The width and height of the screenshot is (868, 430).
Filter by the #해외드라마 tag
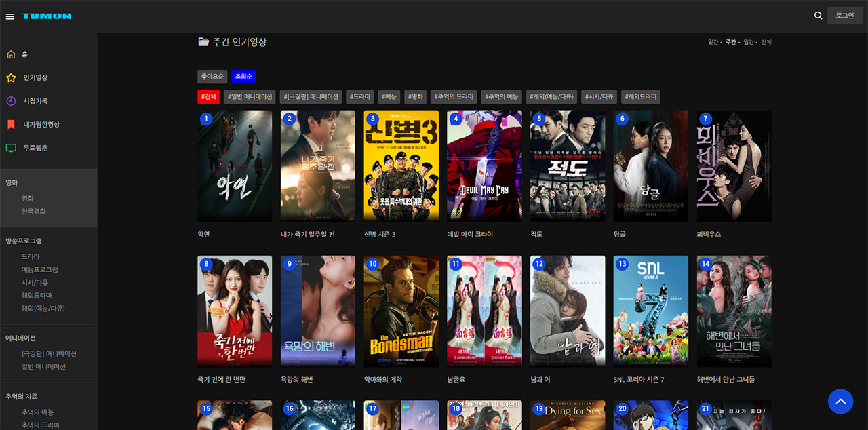tap(641, 97)
